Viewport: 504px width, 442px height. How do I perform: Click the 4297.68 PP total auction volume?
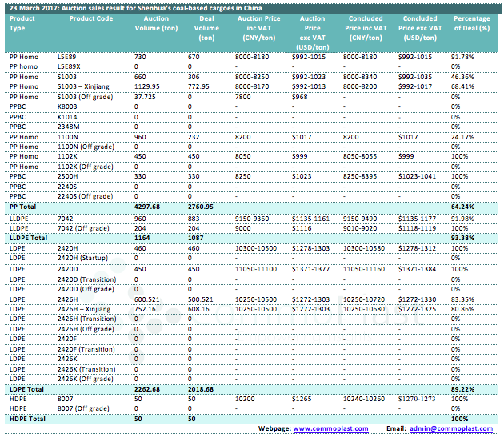coord(150,207)
